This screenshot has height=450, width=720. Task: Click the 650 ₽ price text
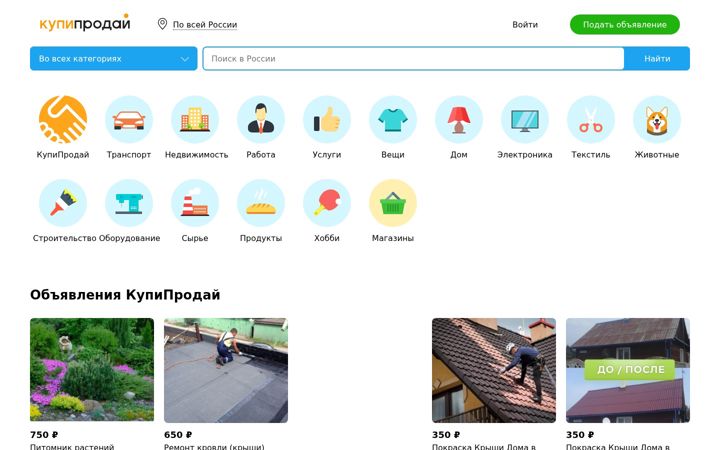click(178, 434)
